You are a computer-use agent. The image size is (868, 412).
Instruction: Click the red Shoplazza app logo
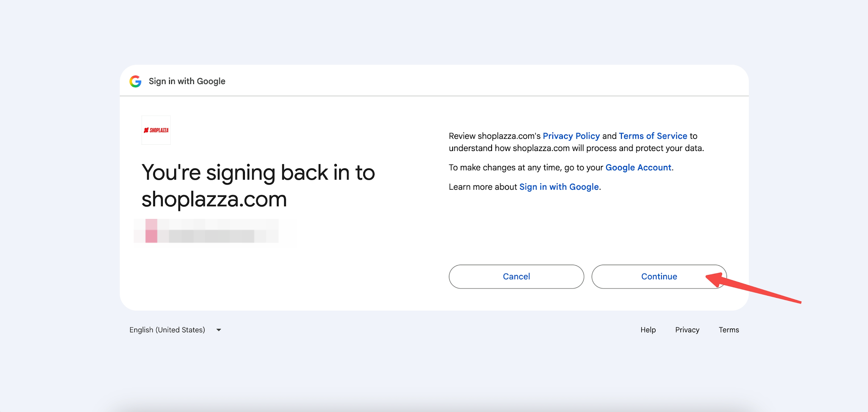[x=156, y=130]
